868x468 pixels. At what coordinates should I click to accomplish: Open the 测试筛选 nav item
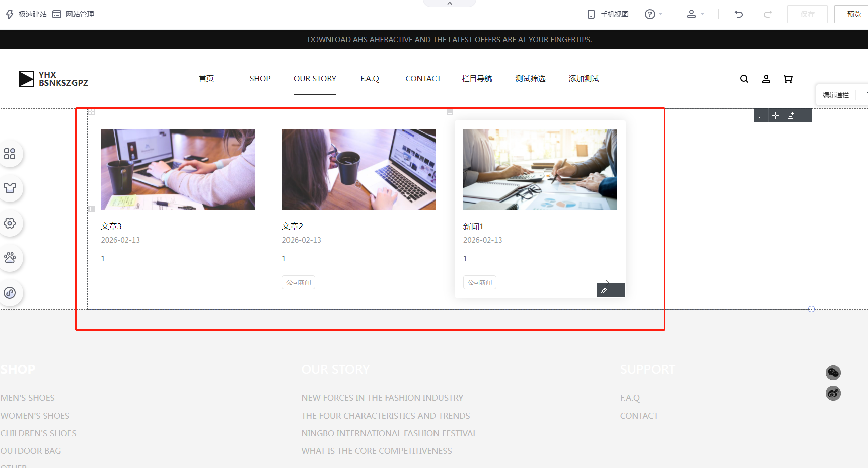tap(530, 79)
